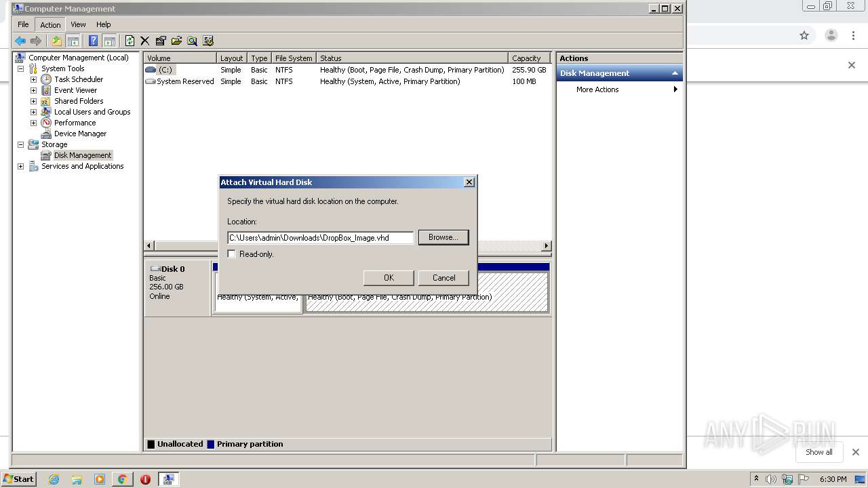Click the Forward arrow toolbar icon
Screen dimensions: 868x488
[36, 41]
